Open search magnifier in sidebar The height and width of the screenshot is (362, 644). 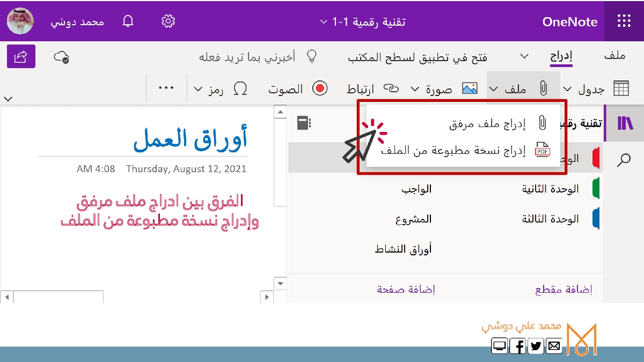[624, 160]
